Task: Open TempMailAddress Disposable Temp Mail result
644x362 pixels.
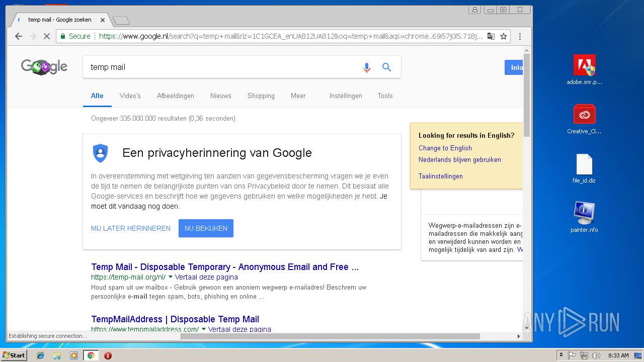Action: [x=175, y=319]
